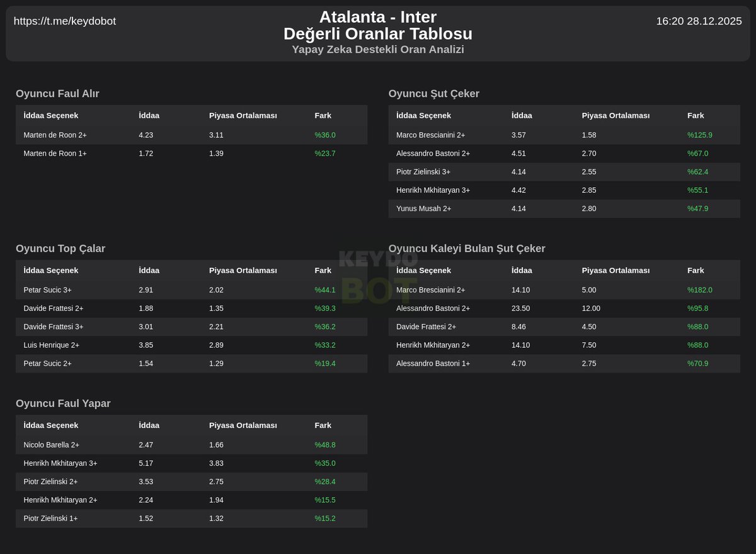Click the %36.0 Fark value
756x554 pixels.
point(325,135)
